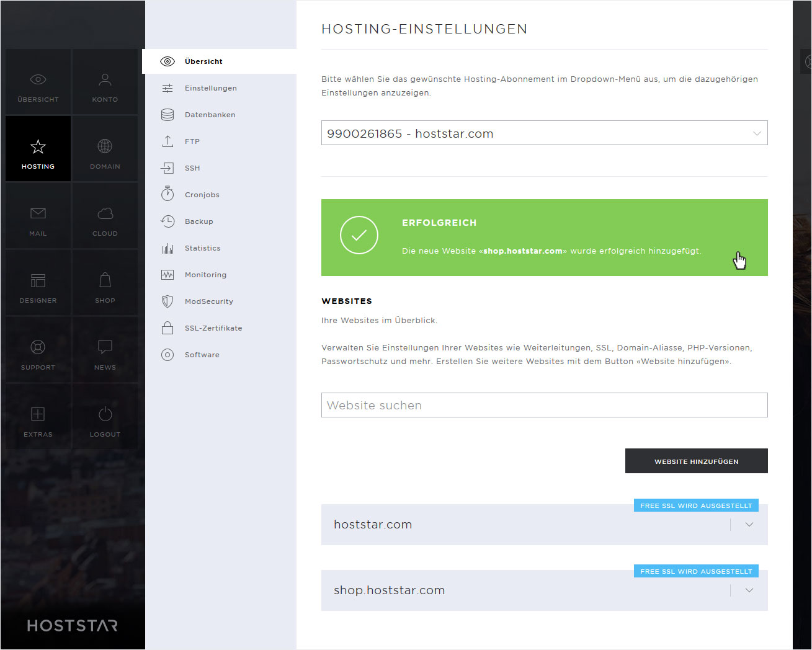Open the Designer tile
The image size is (812, 650).
tap(38, 283)
